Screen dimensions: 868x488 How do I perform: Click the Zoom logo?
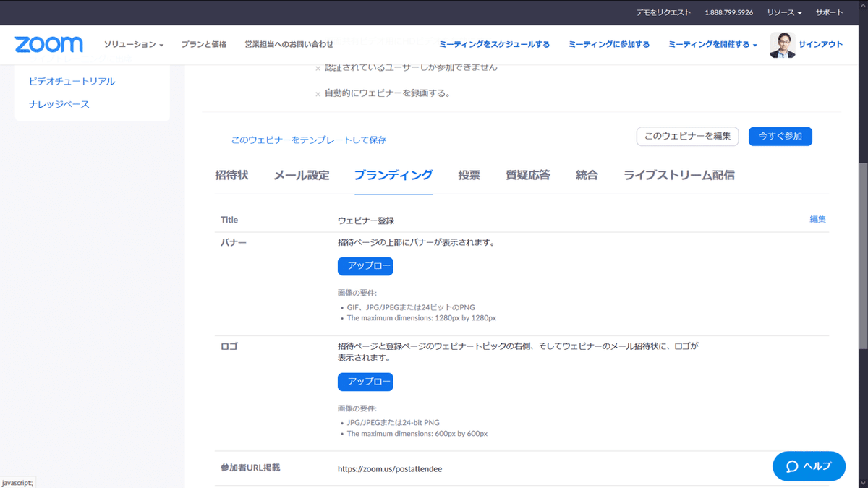(48, 44)
